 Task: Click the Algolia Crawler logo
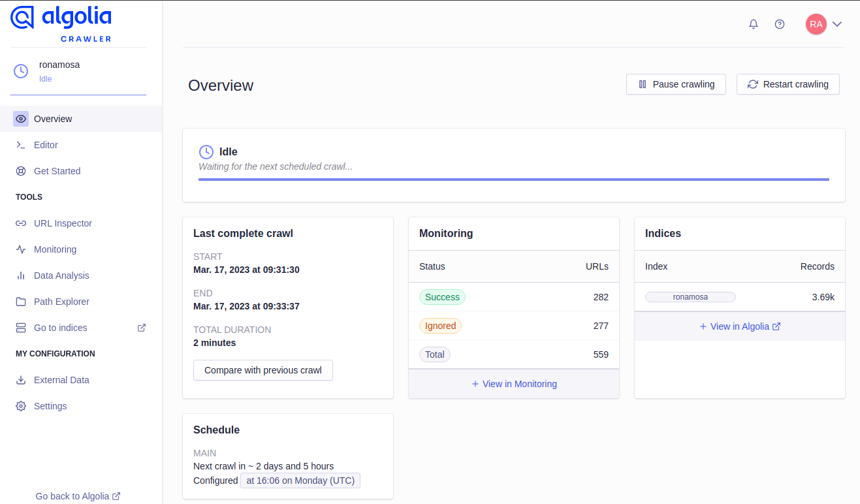point(60,21)
